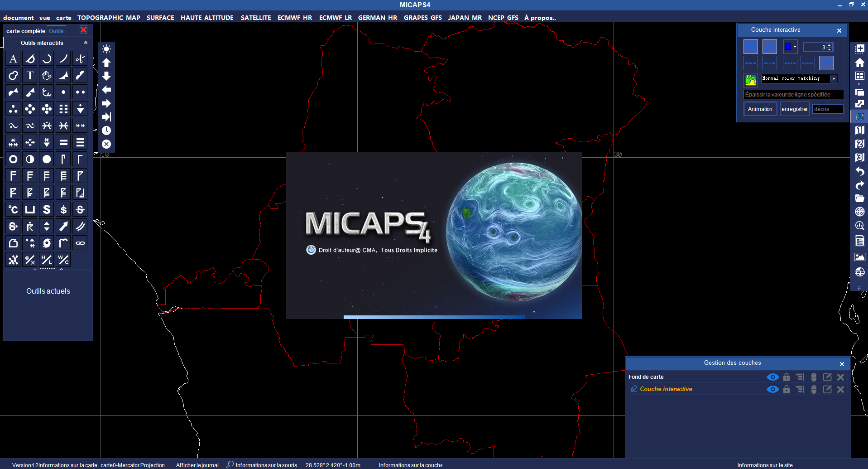Viewport: 868px width, 469px height.
Task: Click the blue line color swatch
Action: 787,47
